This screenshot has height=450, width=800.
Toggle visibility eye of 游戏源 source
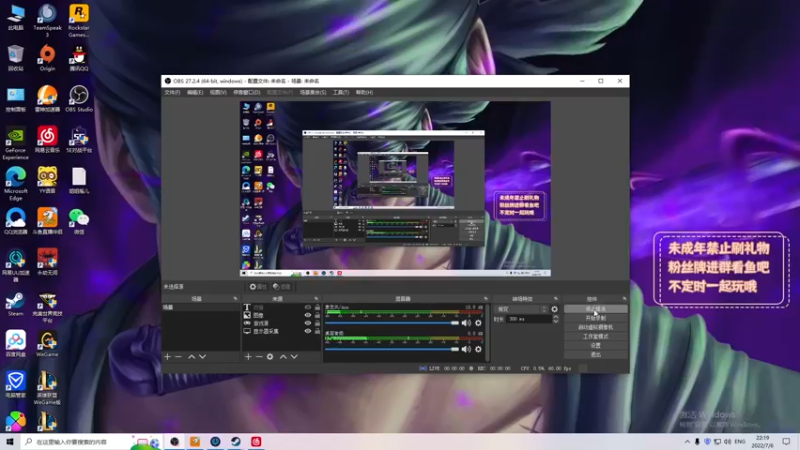coord(308,323)
